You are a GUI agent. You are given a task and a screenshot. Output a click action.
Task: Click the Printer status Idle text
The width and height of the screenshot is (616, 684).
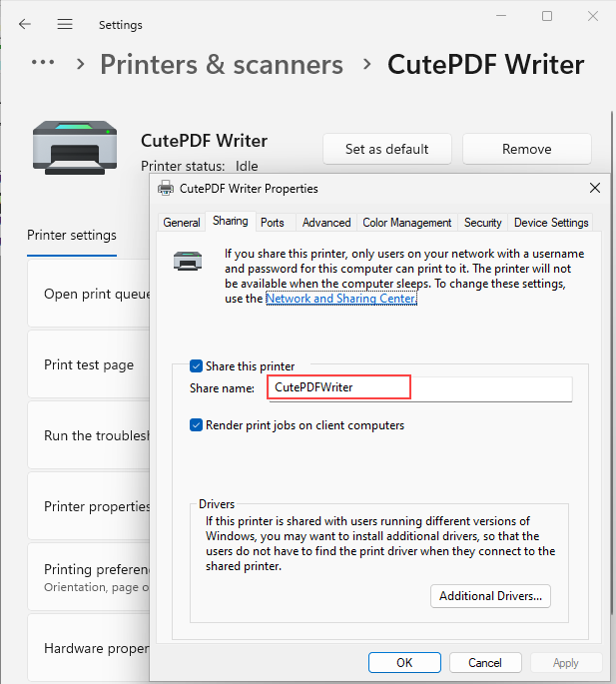pyautogui.click(x=199, y=166)
